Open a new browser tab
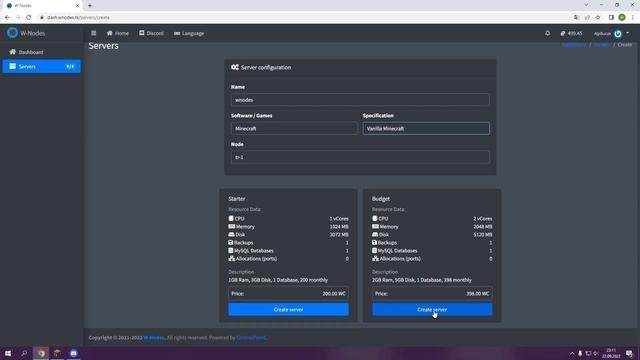Screen dimensions: 640x360 pyautogui.click(x=90, y=6)
